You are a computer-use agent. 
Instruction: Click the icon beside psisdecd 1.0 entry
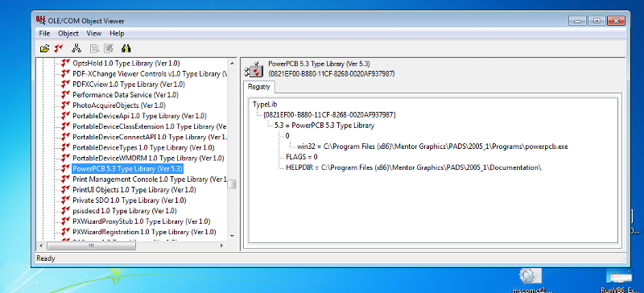(x=65, y=211)
